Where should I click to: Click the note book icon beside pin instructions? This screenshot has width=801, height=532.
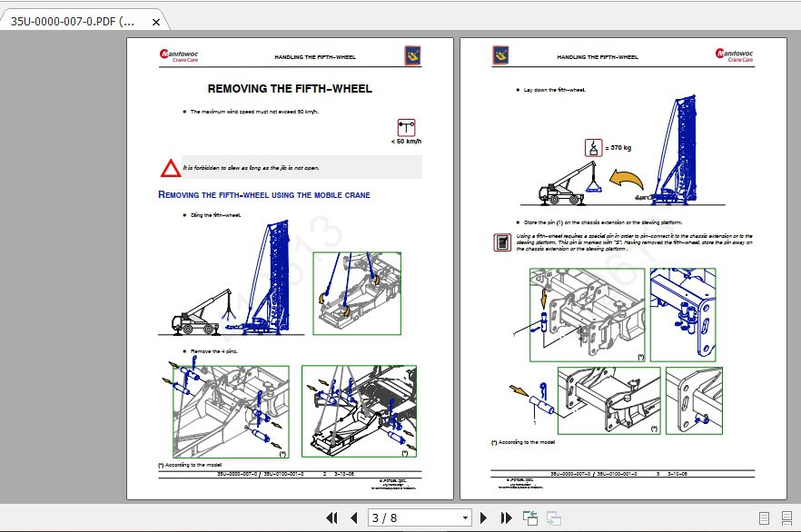tap(503, 242)
